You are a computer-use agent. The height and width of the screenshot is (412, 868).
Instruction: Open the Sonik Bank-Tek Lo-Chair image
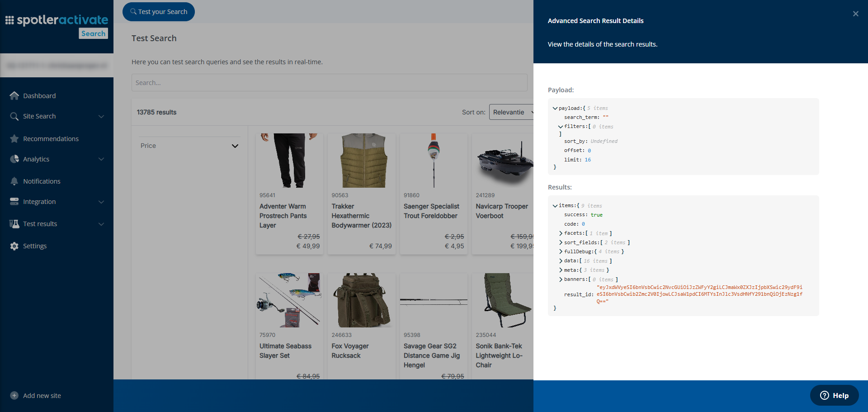tap(503, 300)
